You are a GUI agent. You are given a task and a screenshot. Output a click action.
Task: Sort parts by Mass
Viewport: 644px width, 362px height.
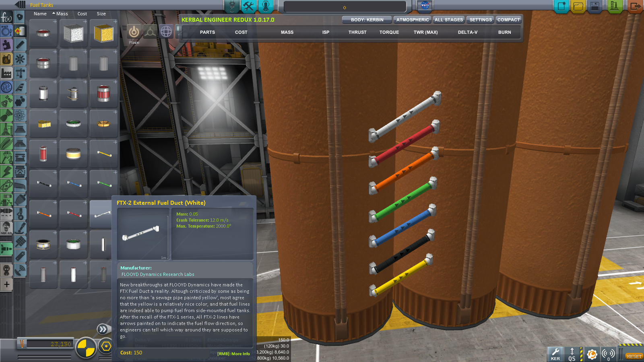click(x=62, y=14)
